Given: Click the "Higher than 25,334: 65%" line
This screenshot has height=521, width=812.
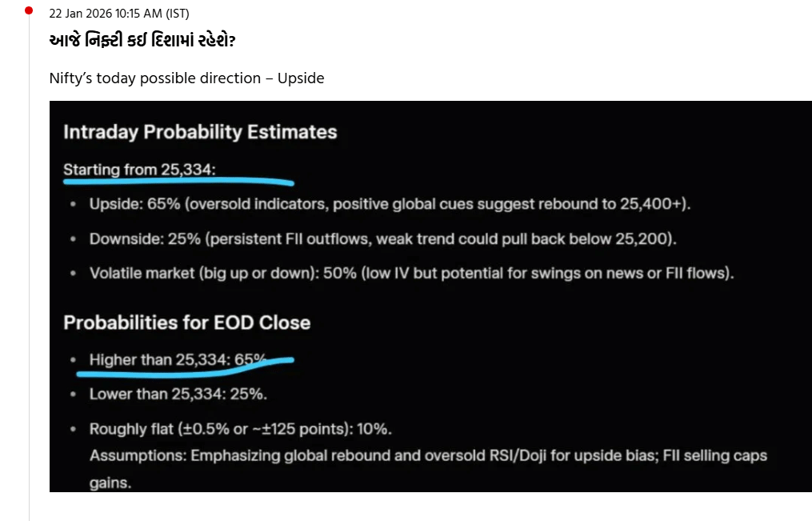Looking at the screenshot, I should [x=178, y=359].
